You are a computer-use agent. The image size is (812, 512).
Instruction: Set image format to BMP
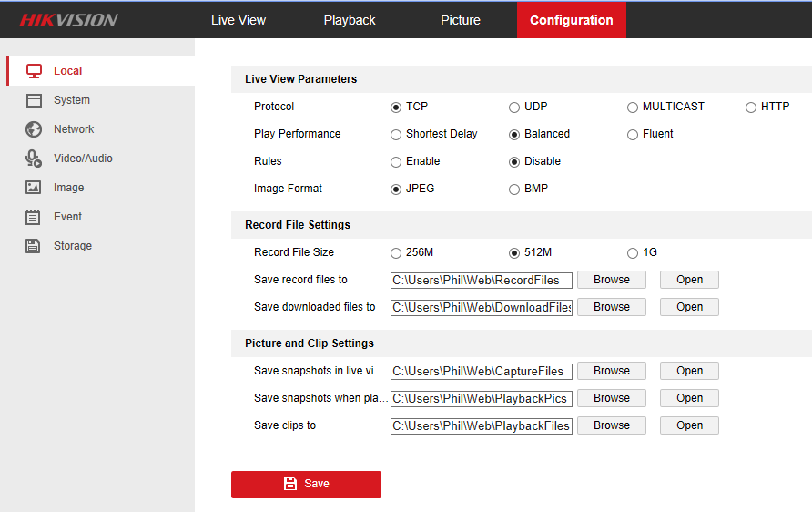coord(514,189)
